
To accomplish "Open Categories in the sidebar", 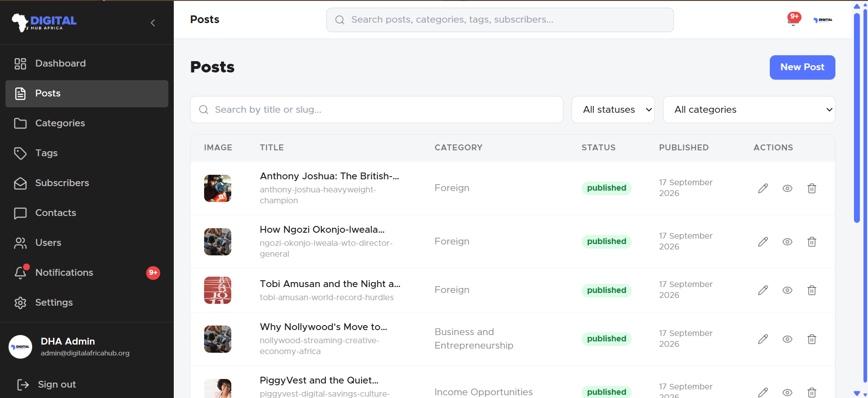I will tap(87, 124).
